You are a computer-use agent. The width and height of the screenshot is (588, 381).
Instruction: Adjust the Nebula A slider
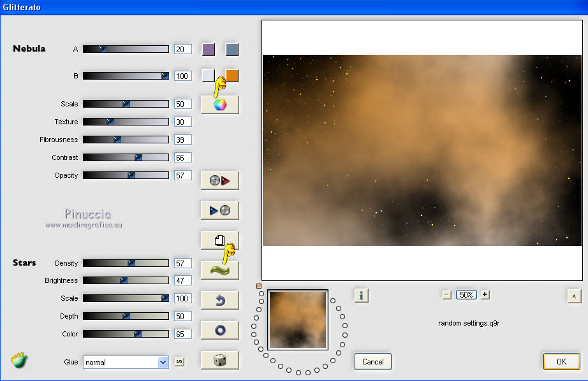(x=126, y=49)
